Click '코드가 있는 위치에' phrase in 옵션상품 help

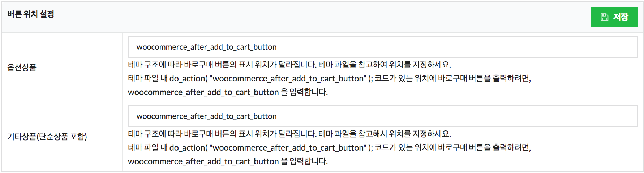point(405,78)
